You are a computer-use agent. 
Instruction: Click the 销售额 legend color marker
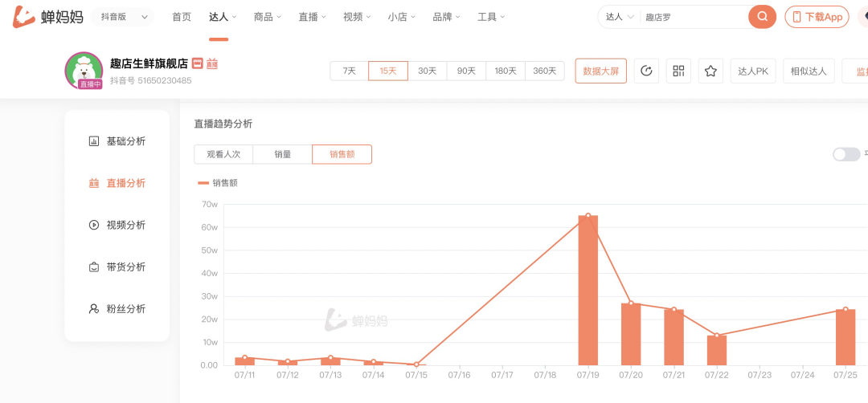203,183
